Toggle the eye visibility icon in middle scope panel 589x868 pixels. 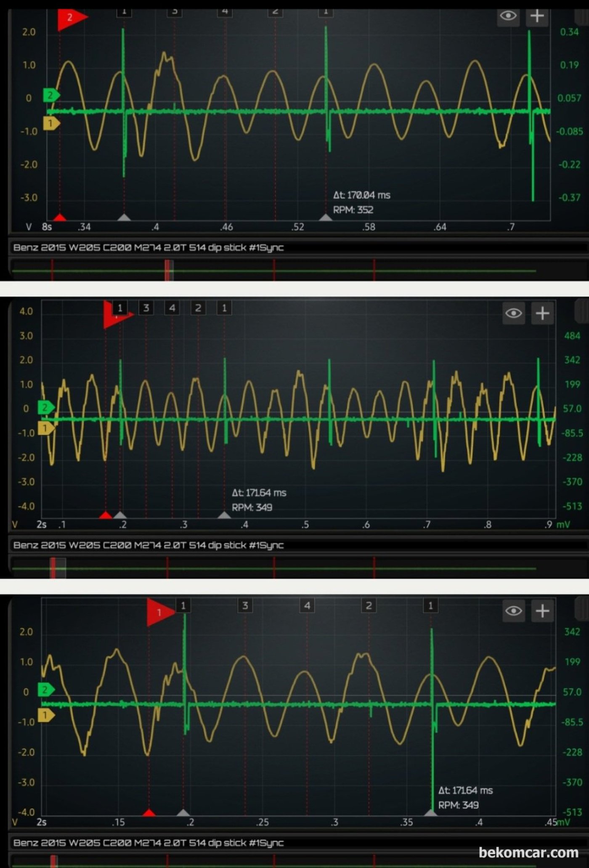point(514,313)
